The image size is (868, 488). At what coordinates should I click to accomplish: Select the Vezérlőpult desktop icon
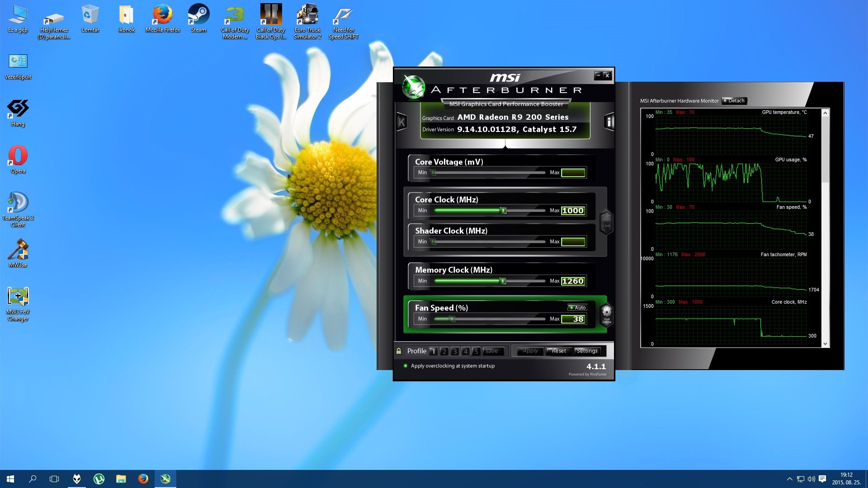coord(18,66)
